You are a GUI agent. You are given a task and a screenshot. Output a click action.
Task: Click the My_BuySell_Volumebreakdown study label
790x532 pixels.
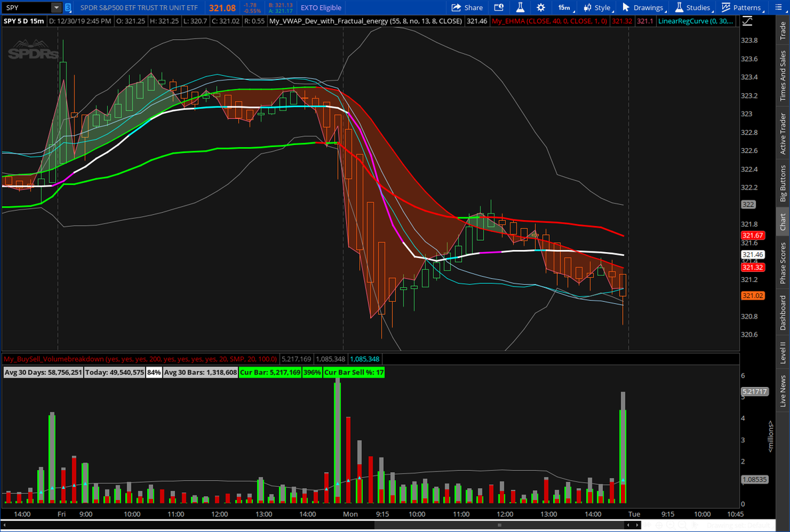tap(140, 359)
